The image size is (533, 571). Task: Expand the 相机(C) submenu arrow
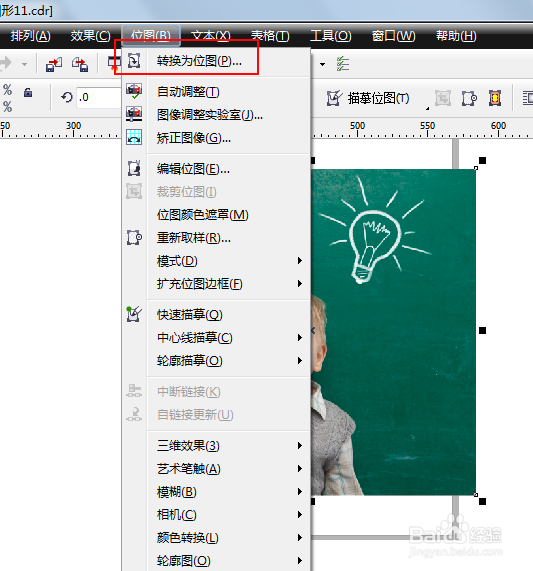coord(300,515)
